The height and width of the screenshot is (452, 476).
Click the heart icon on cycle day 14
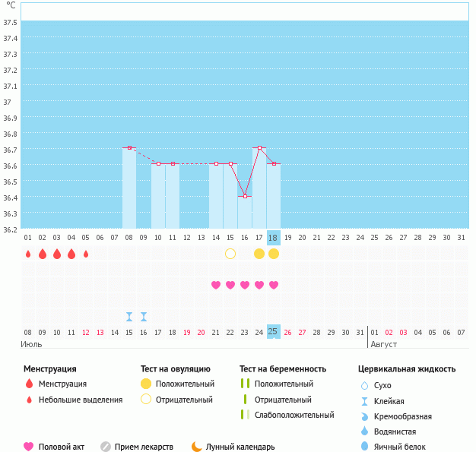[x=216, y=285]
